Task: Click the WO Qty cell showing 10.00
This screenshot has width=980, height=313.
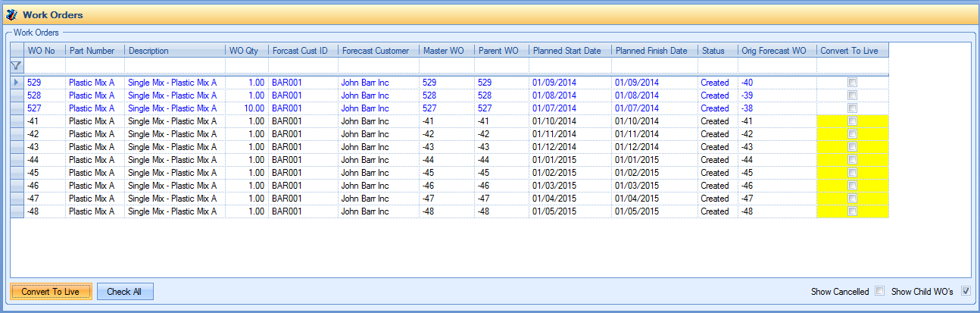Action: tap(246, 108)
